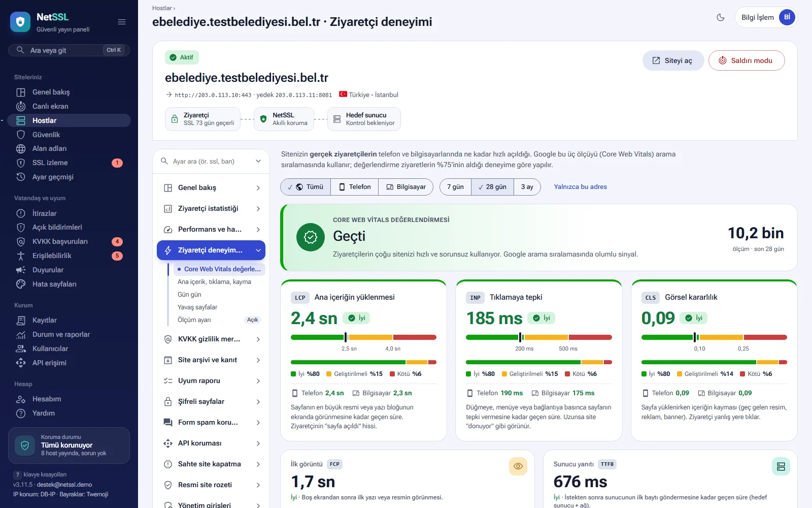Click the Bİ user avatar
This screenshot has width=812, height=508.
coord(787,17)
